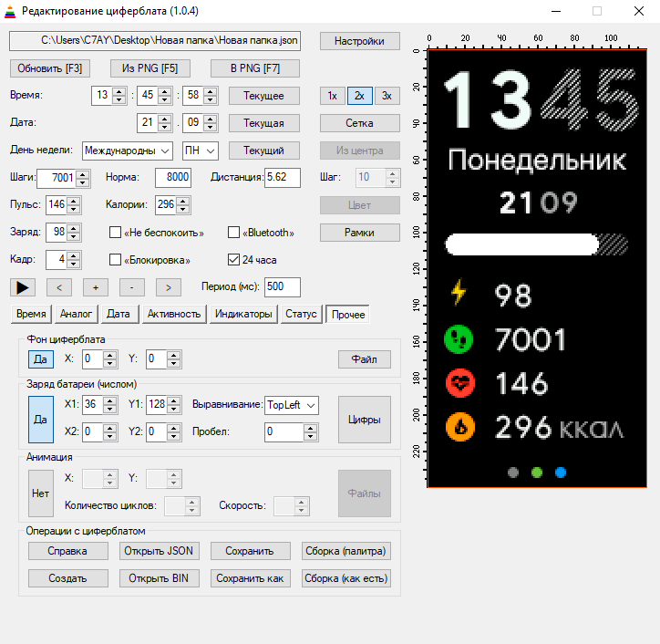Click the Обновить [F3] button

coord(50,68)
